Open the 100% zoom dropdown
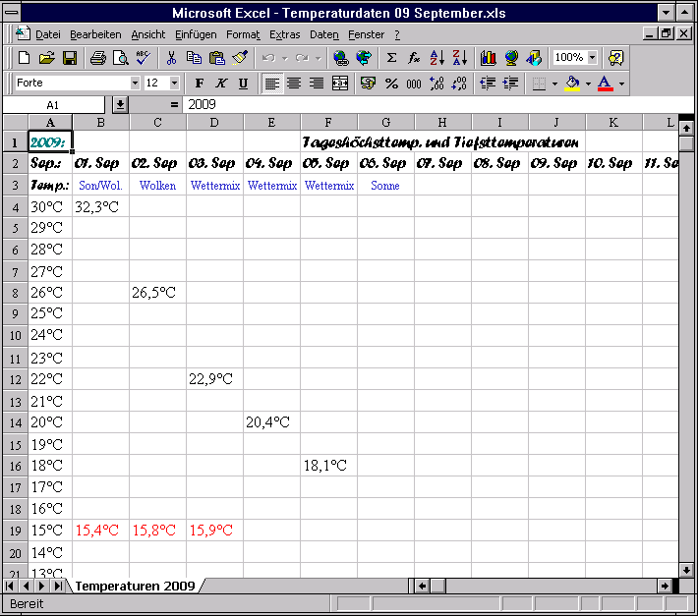698x616 pixels. tap(592, 58)
